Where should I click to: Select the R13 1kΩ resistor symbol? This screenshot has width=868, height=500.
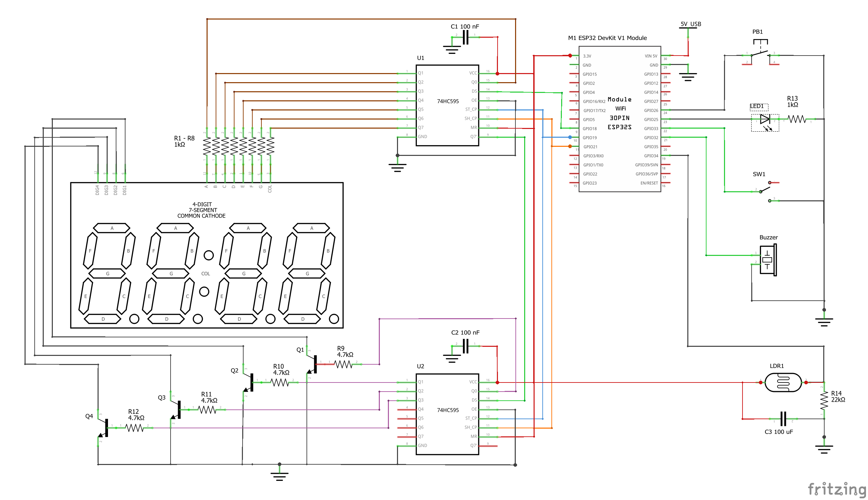797,119
